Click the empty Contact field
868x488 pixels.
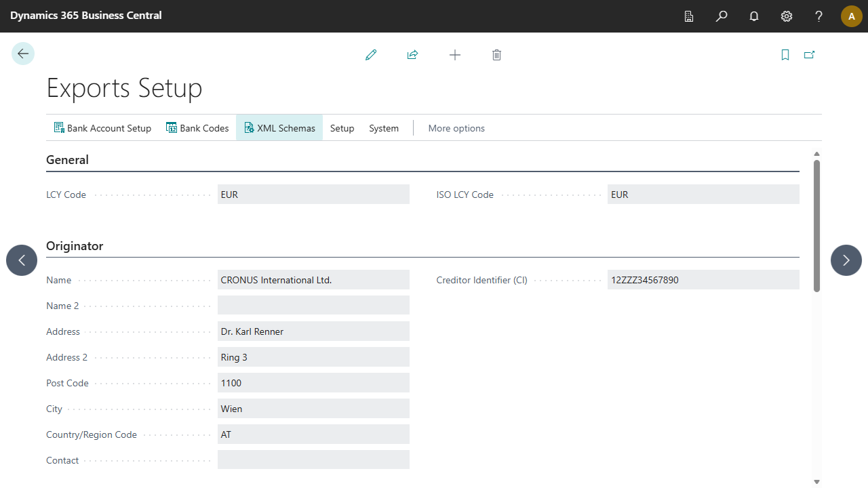[x=313, y=460]
